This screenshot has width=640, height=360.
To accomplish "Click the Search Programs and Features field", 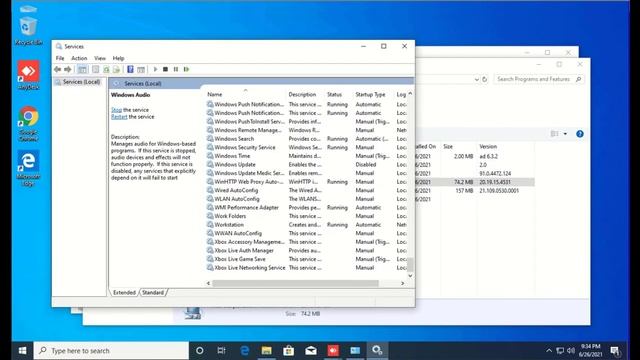I will pyautogui.click(x=538, y=79).
